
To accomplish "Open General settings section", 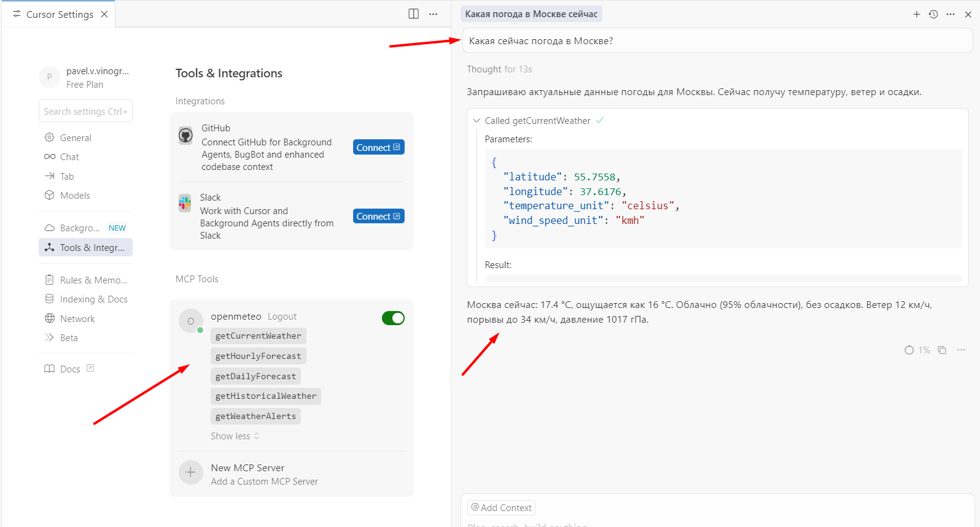I will (85, 138).
